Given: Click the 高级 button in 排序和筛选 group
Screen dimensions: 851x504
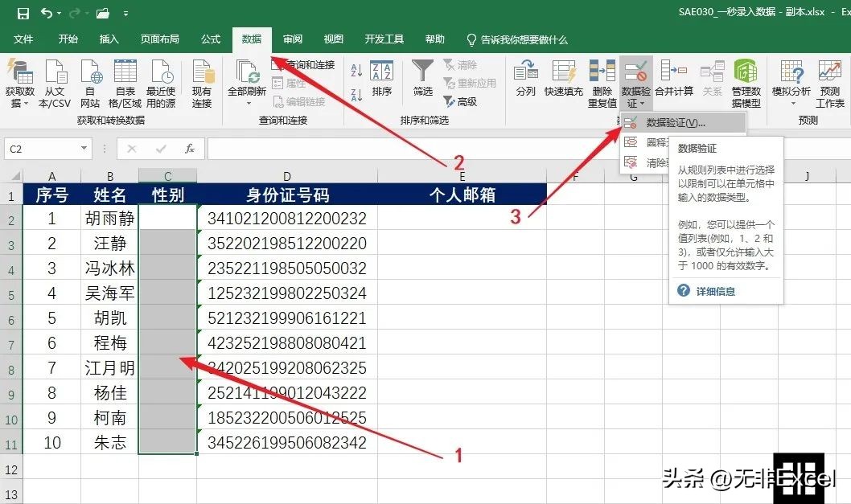Looking at the screenshot, I should [462, 101].
